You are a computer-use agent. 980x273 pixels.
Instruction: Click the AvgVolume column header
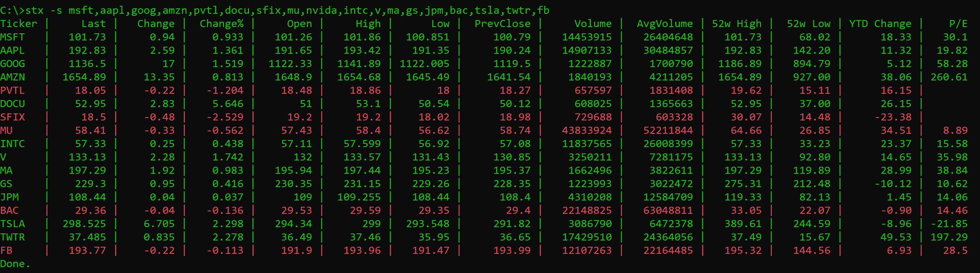tap(665, 24)
